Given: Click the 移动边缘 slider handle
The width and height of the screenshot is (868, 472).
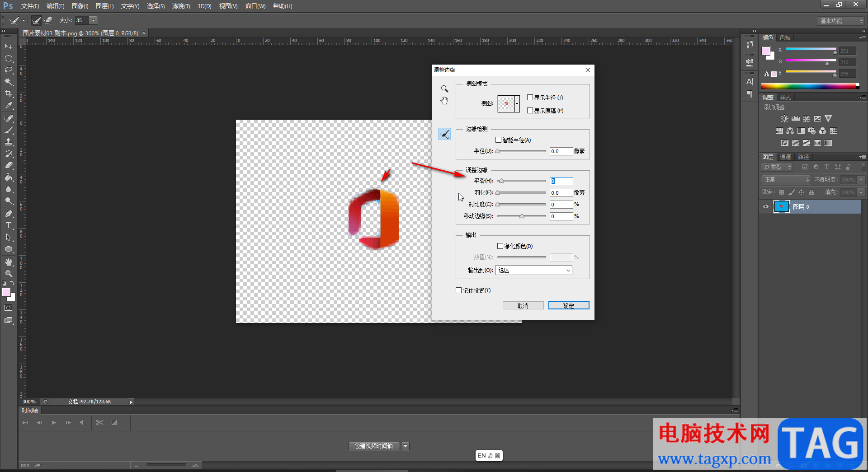Looking at the screenshot, I should click(x=522, y=216).
